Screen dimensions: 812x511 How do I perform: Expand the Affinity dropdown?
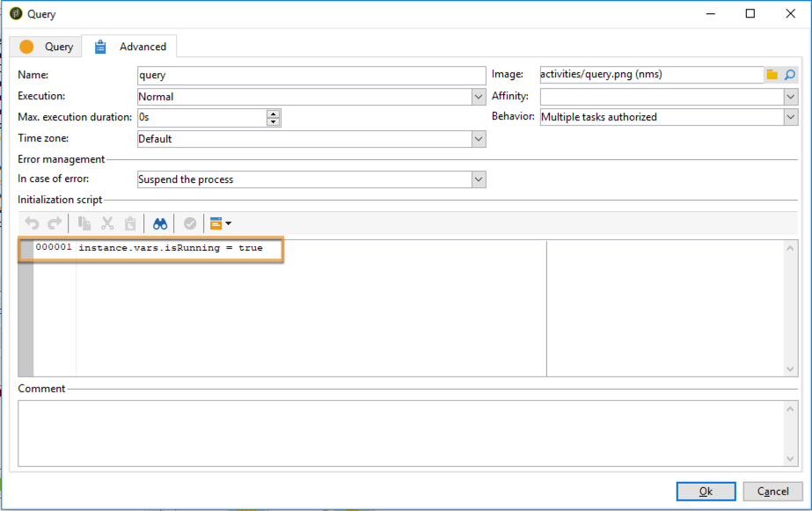pyautogui.click(x=791, y=96)
